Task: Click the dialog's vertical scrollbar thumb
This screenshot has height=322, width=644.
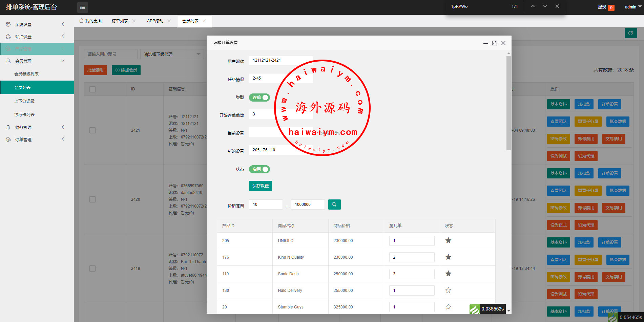Action: [508, 102]
